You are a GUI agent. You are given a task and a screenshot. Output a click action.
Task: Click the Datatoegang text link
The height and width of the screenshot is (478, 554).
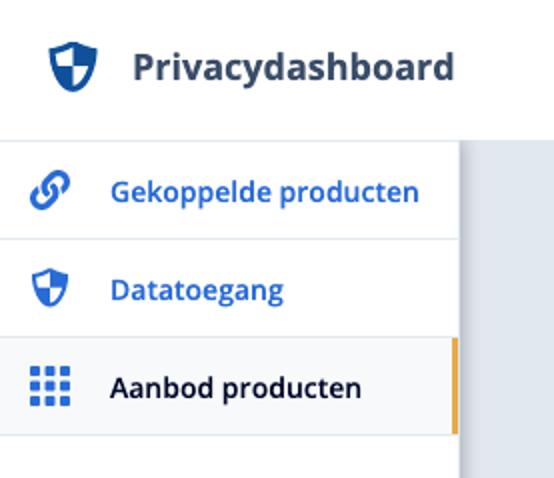click(197, 291)
